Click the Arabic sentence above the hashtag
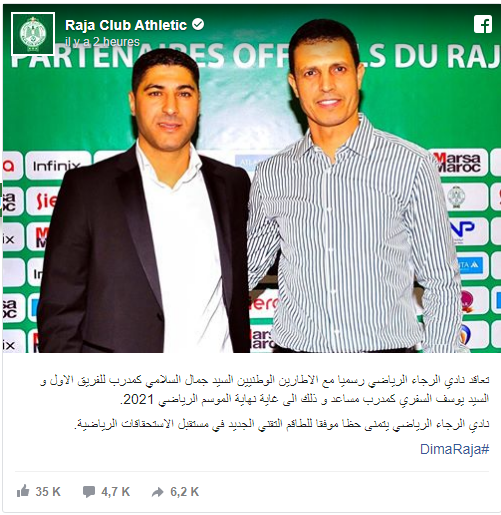The image size is (501, 515). tap(282, 424)
